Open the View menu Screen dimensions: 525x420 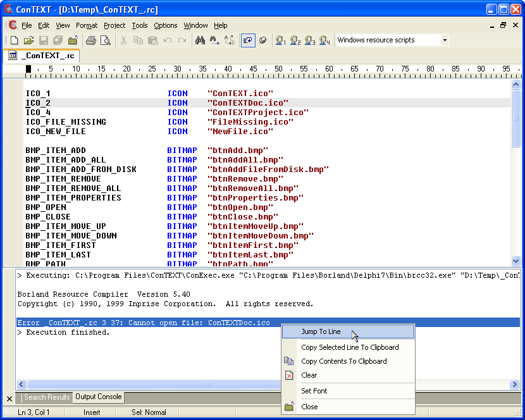[63, 25]
